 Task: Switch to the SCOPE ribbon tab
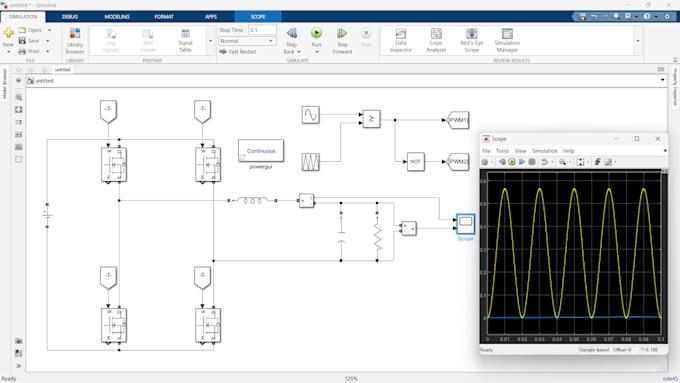point(258,16)
